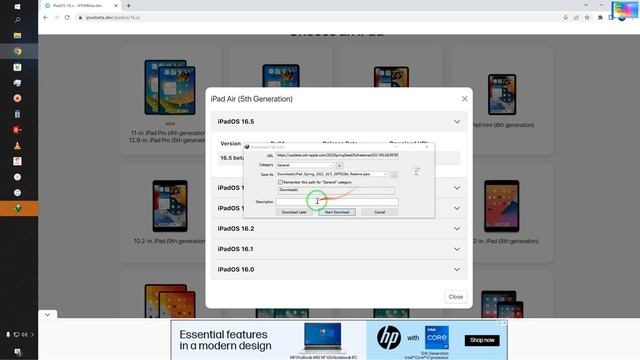
Task: Open Chrome extensions puzzle icon
Action: pyautogui.click(x=600, y=18)
